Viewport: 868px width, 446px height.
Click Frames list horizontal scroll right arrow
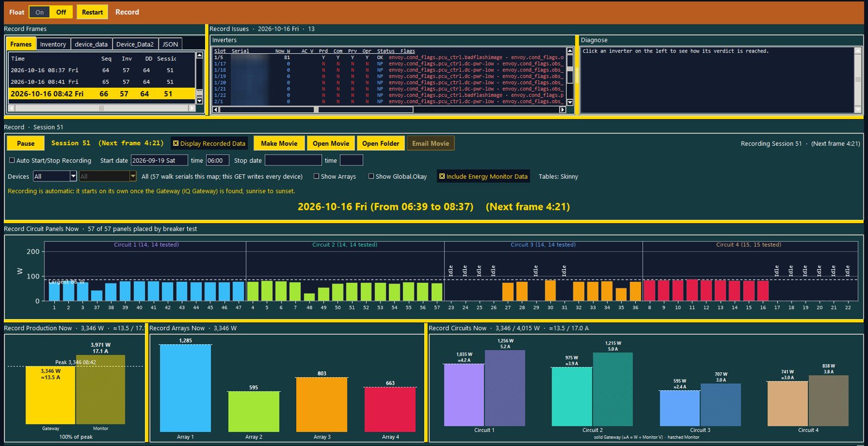point(192,108)
